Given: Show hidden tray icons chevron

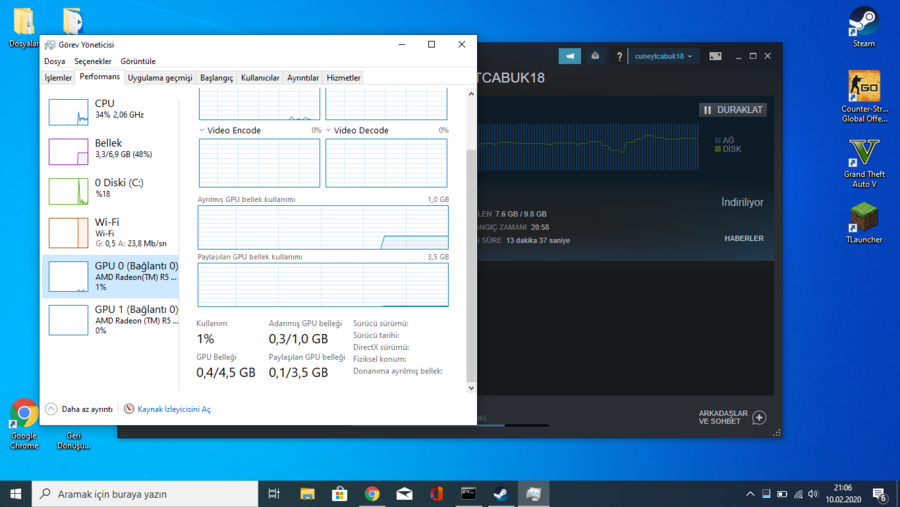Looking at the screenshot, I should [x=750, y=494].
